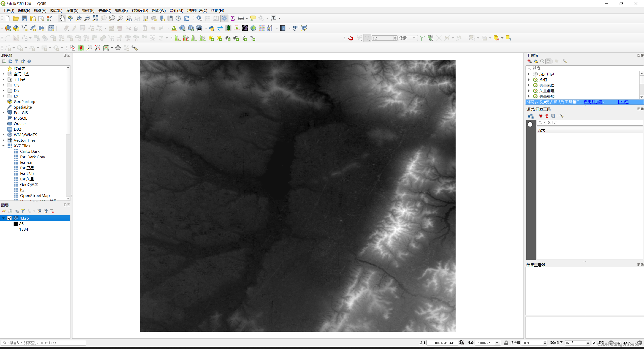Expand the PostGIS node
The image size is (644, 349).
pos(3,113)
